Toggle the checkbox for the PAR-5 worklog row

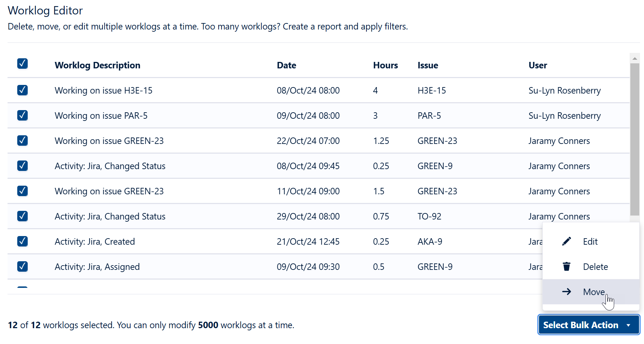click(x=22, y=116)
